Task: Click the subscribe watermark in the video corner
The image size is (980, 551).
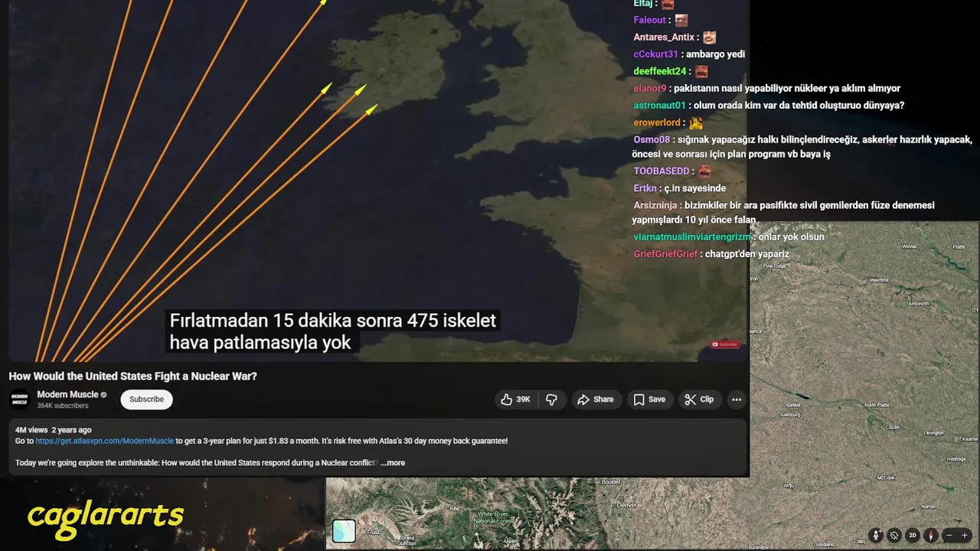Action: click(724, 344)
